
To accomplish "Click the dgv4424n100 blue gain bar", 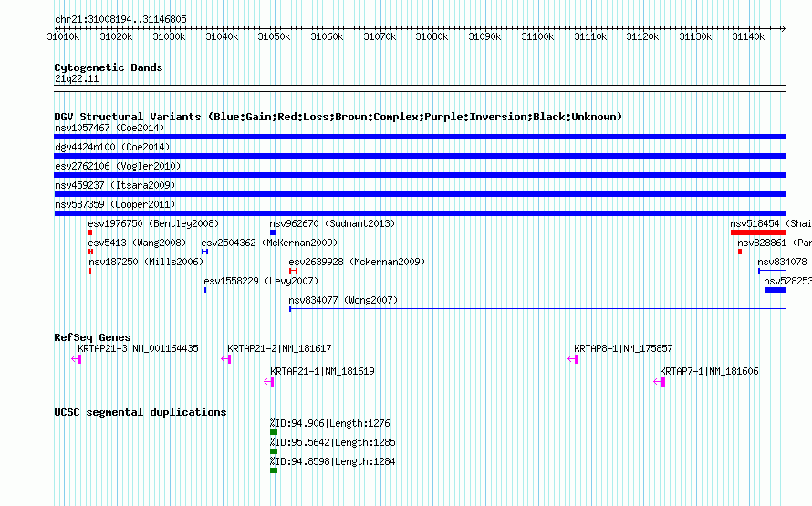I will 420,156.
